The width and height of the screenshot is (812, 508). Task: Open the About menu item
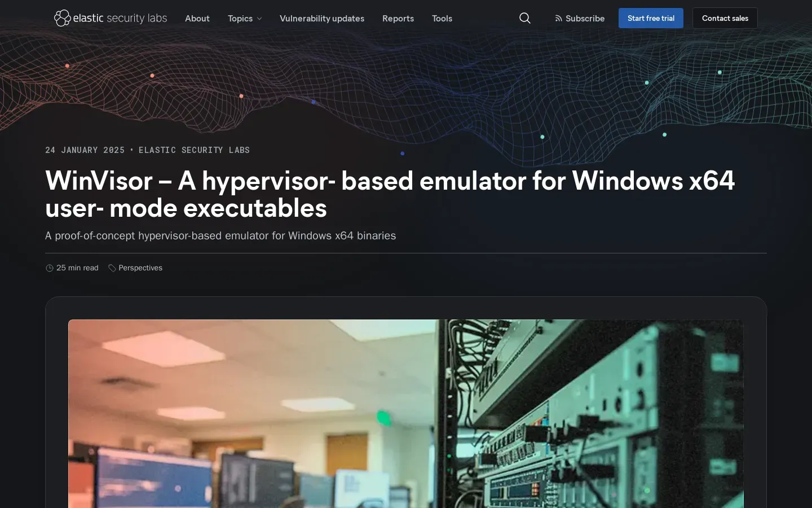pos(197,18)
